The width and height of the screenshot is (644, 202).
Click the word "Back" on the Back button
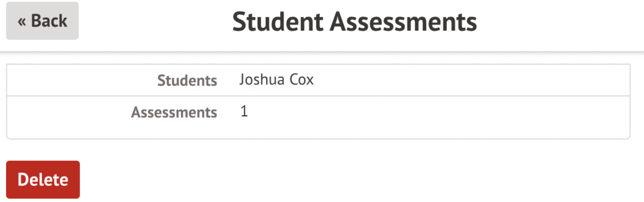[x=49, y=21]
